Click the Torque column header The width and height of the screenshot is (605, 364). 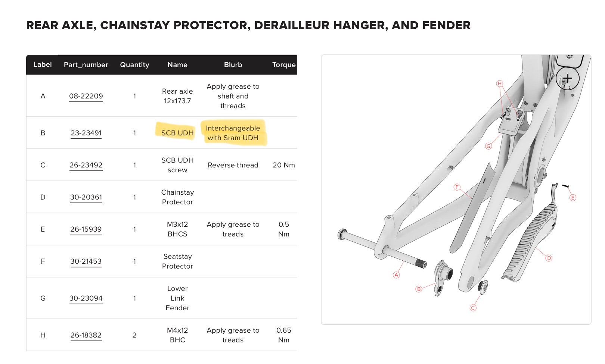tap(284, 65)
